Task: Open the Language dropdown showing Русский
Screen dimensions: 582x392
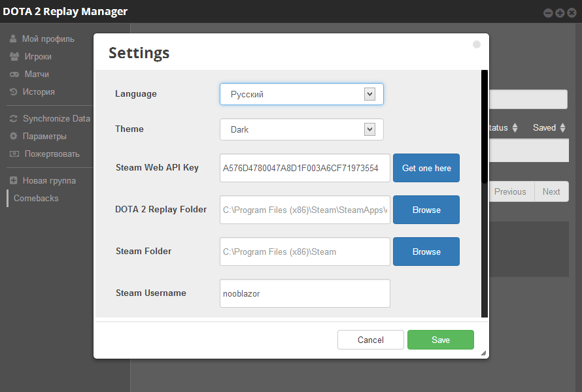Action: (301, 94)
